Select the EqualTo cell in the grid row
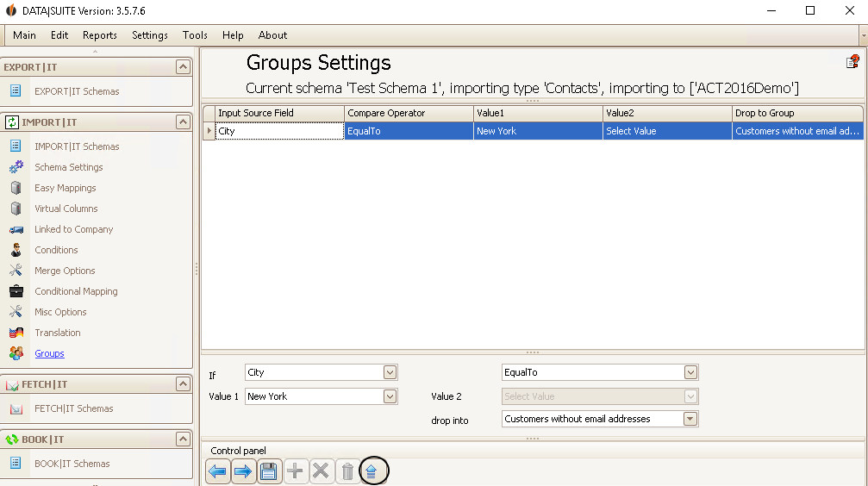Image resolution: width=868 pixels, height=486 pixels. (x=409, y=131)
